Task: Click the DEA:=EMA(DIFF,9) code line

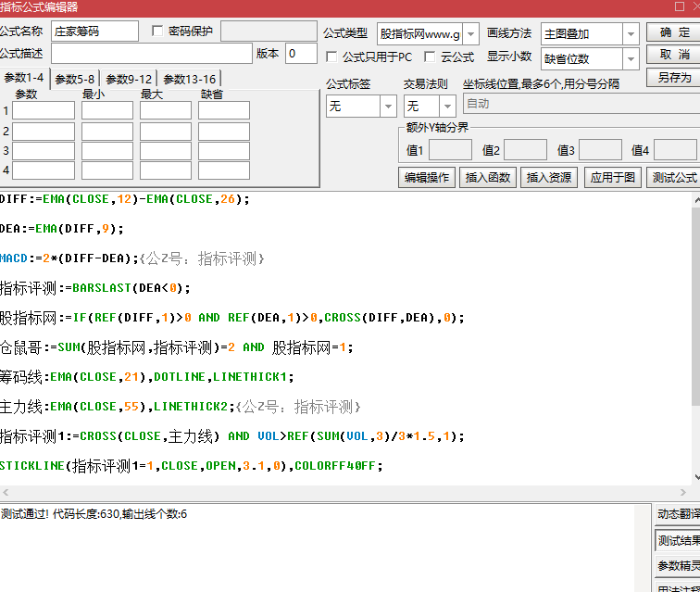Action: coord(62,229)
